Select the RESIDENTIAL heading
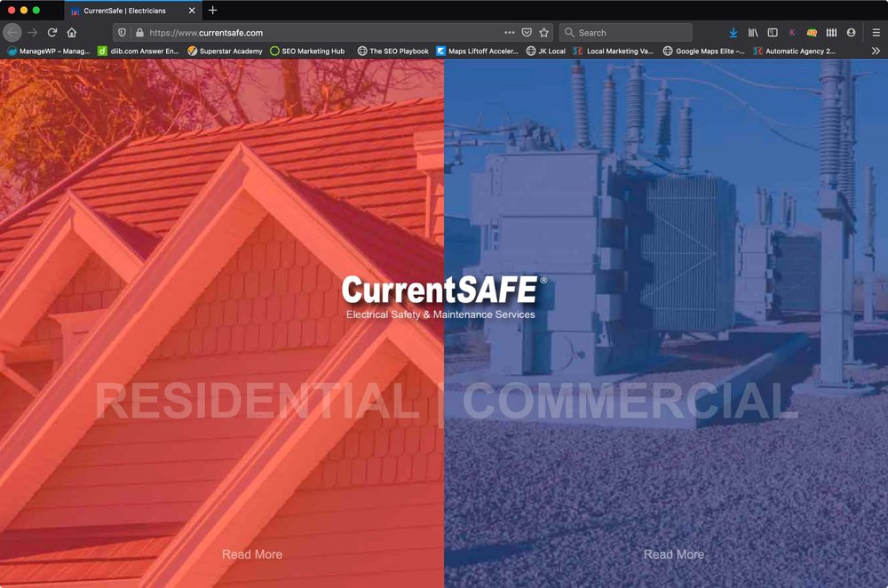The width and height of the screenshot is (888, 588). (x=258, y=401)
